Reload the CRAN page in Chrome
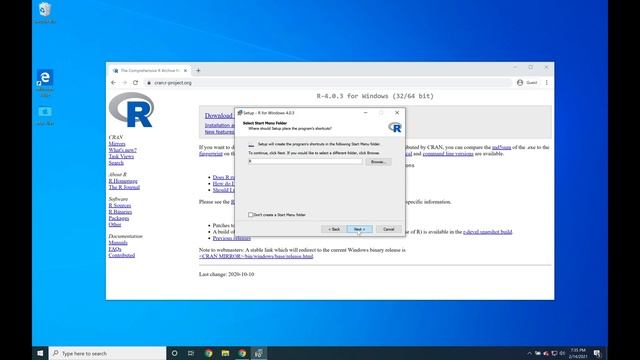Screen dimensions: 640x360 pos(136,82)
